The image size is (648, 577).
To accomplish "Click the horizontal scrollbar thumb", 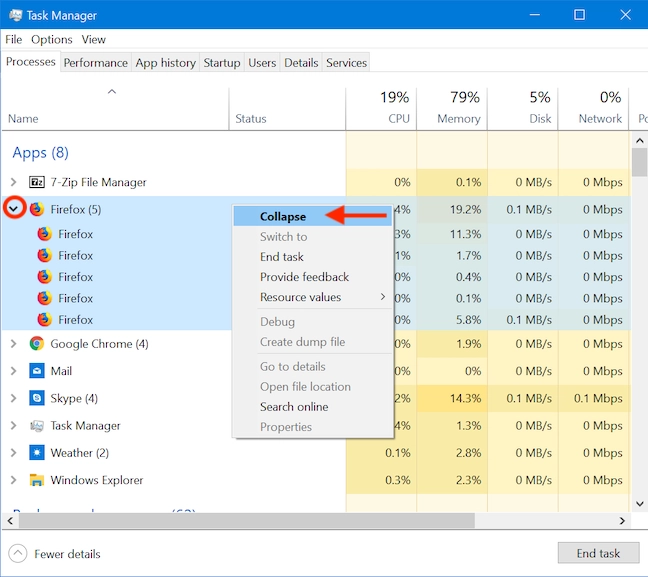I will click(247, 521).
